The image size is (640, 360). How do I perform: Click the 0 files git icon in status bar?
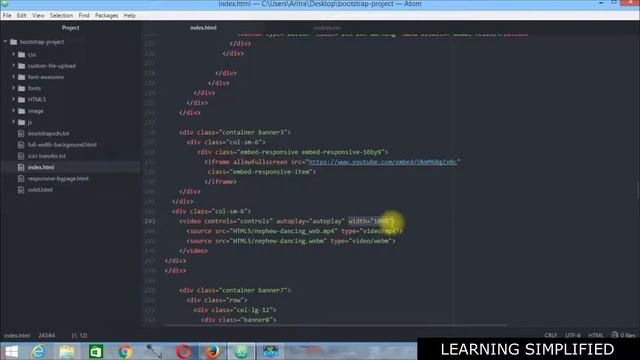(x=615, y=335)
